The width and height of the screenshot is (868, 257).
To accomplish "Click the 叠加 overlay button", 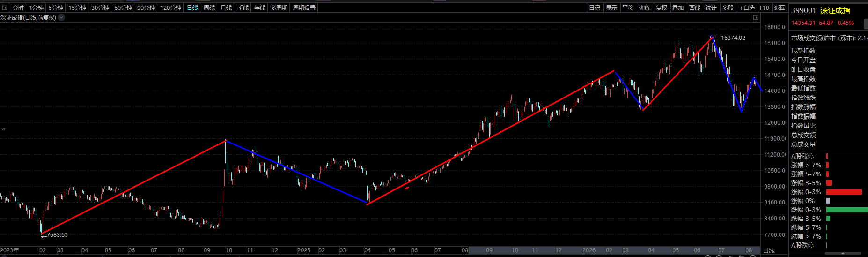I will (x=678, y=8).
